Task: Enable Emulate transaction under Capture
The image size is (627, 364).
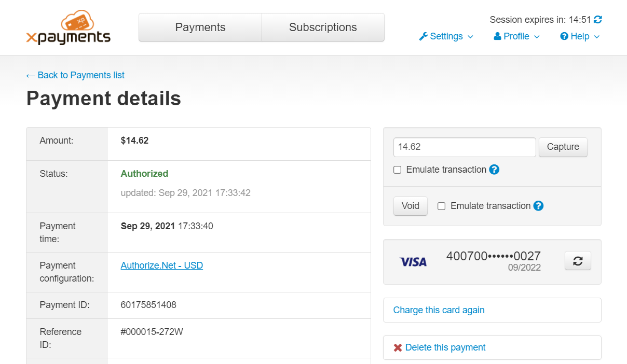Action: pos(398,170)
